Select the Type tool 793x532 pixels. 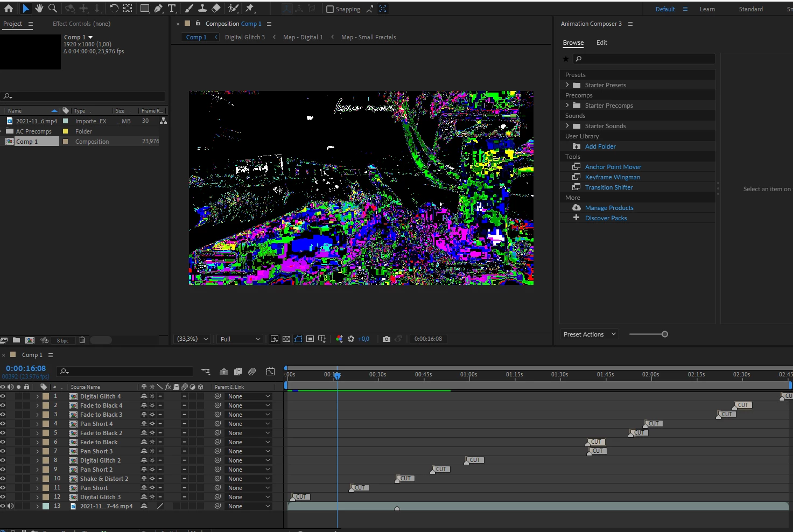tap(172, 9)
